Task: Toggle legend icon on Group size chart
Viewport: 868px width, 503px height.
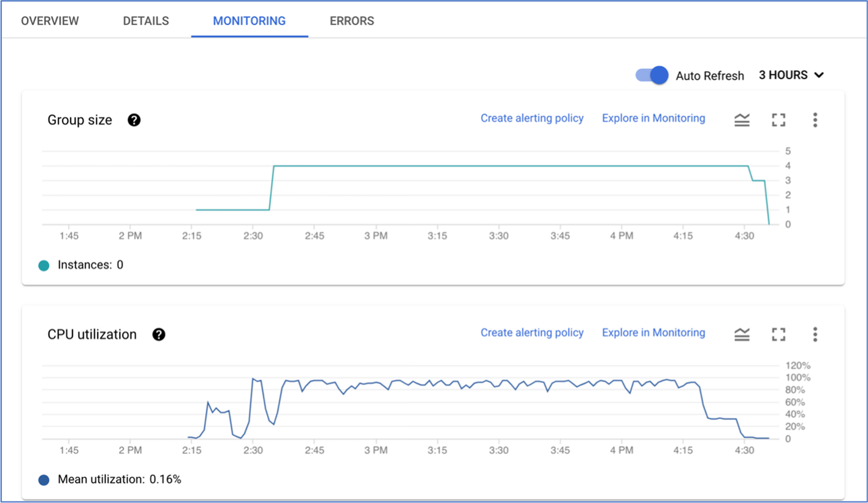Action: tap(742, 120)
